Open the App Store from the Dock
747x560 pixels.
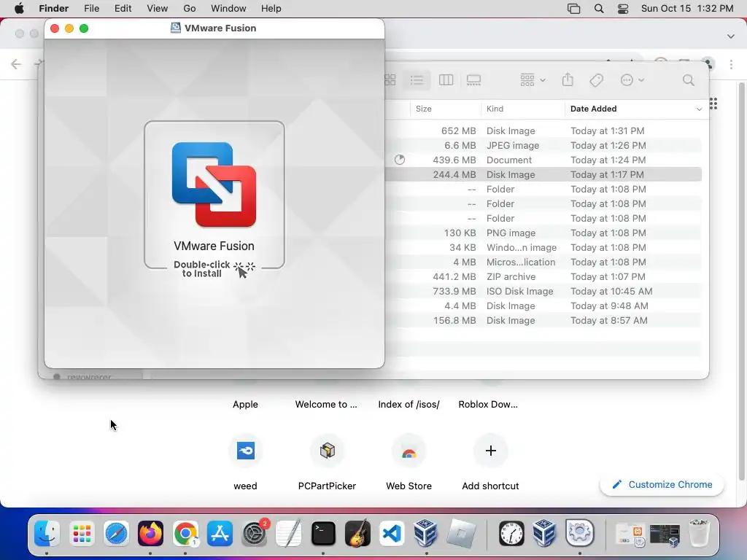(220, 533)
